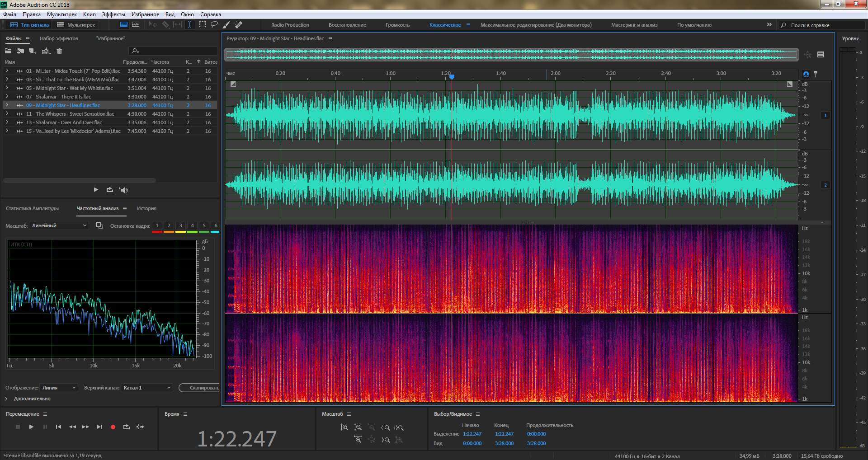Select the Marquee Selection tool

202,25
